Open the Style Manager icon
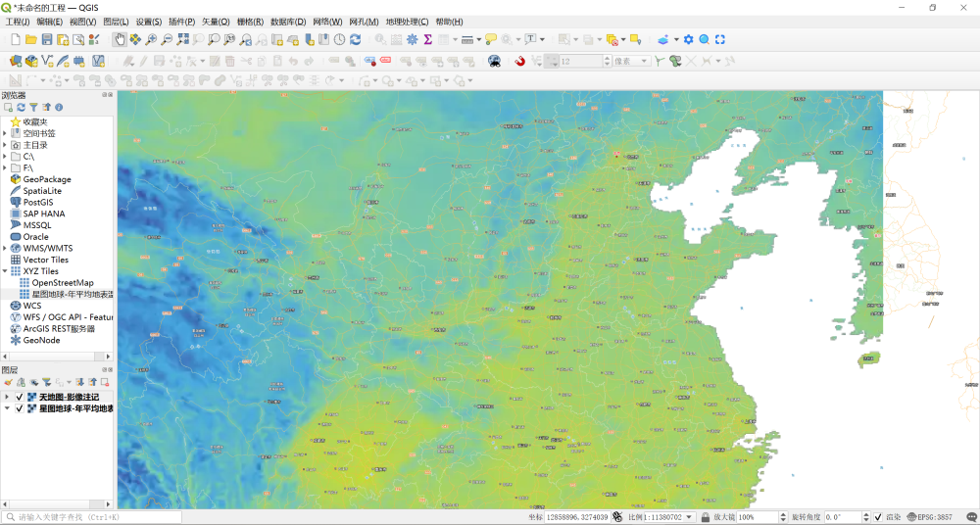980x525 pixels. coord(94,39)
